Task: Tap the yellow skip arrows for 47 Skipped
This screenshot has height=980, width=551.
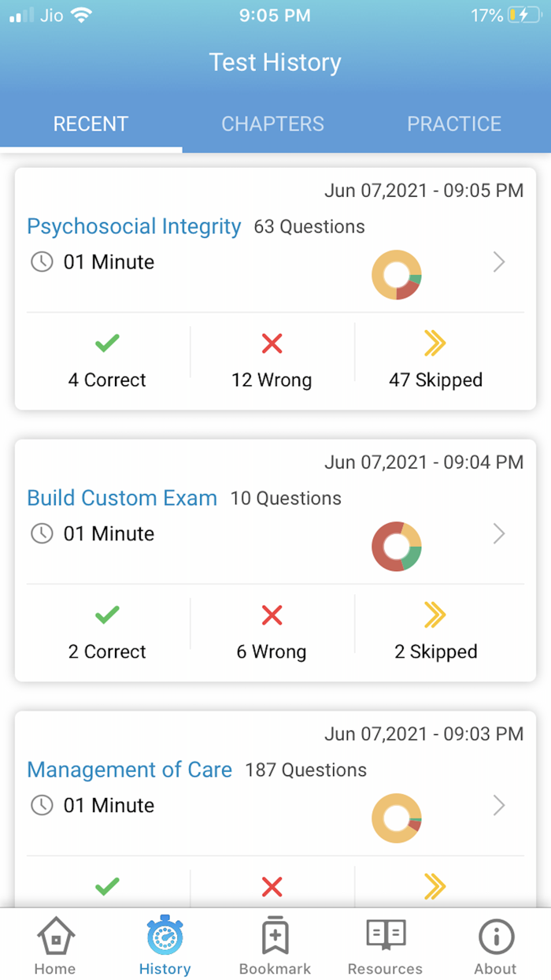Action: 435,343
